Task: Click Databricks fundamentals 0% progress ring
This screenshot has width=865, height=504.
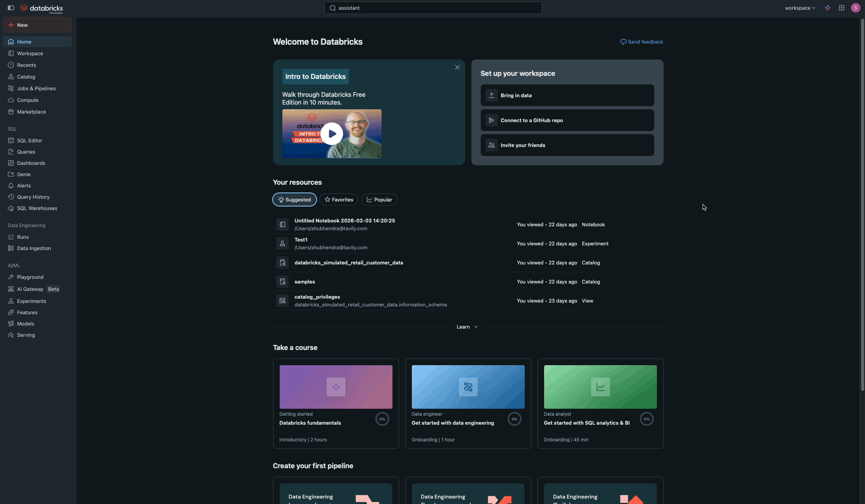Action: tap(382, 419)
